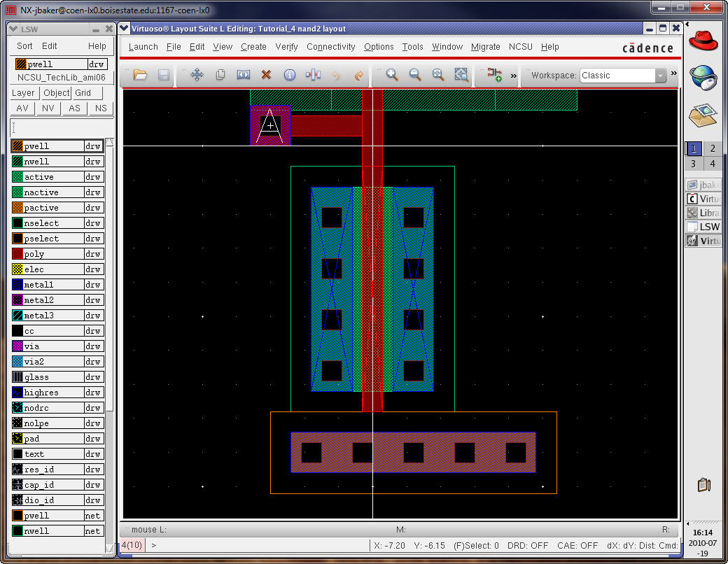Toggle no layers visible with NV
Viewport: 728px width, 564px height.
48,108
